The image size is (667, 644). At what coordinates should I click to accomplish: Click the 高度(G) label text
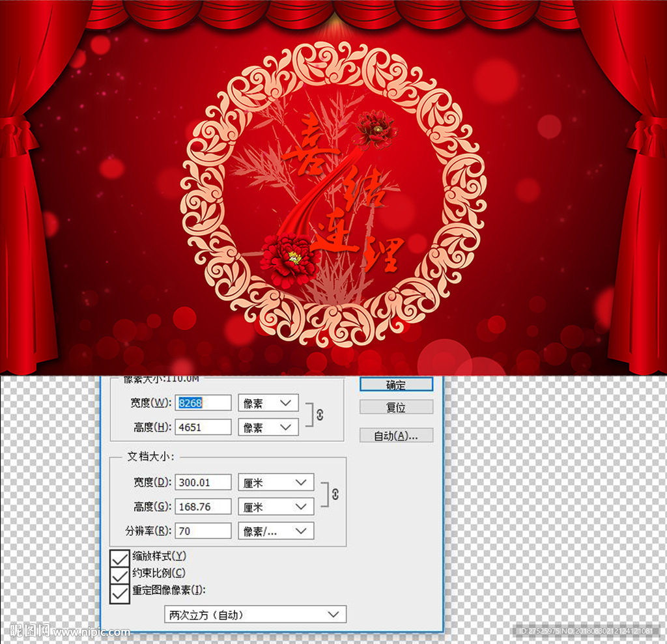click(152, 506)
